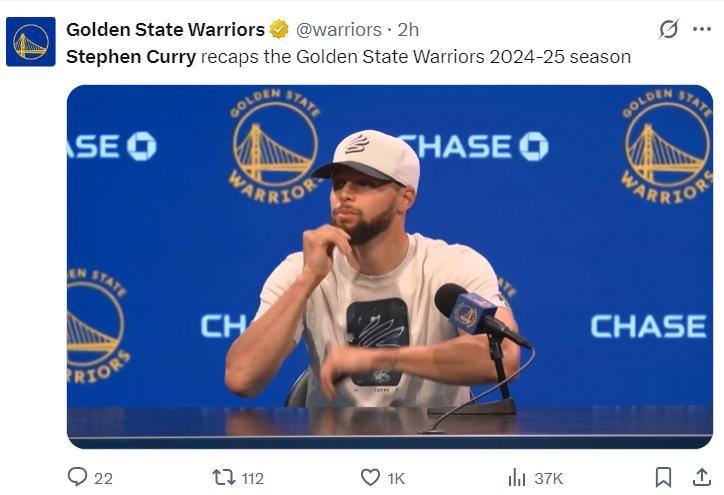Like the post with the heart icon
Screen dimensions: 724x495
pyautogui.click(x=370, y=477)
